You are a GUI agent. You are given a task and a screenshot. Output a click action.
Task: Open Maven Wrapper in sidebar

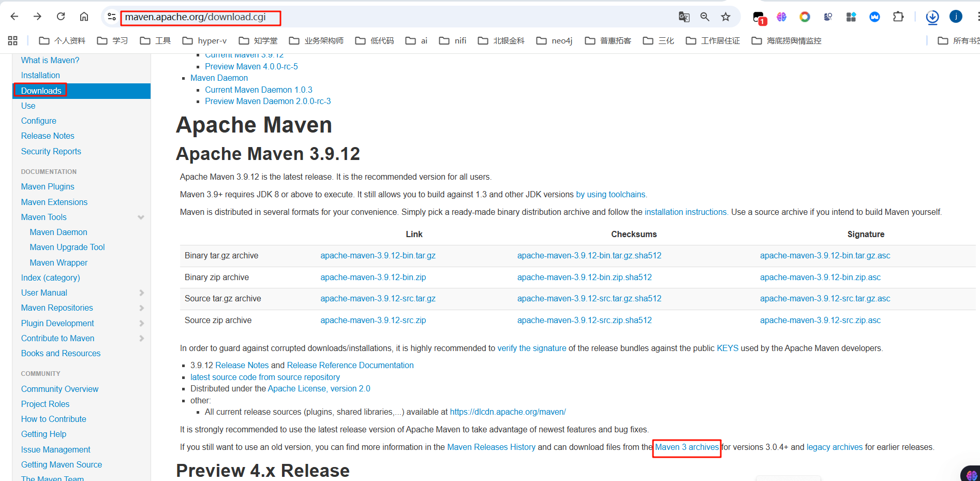[58, 263]
